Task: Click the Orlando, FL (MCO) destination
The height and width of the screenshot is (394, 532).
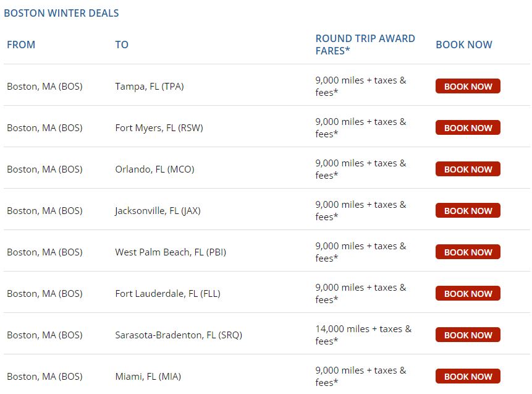Action: (x=154, y=169)
